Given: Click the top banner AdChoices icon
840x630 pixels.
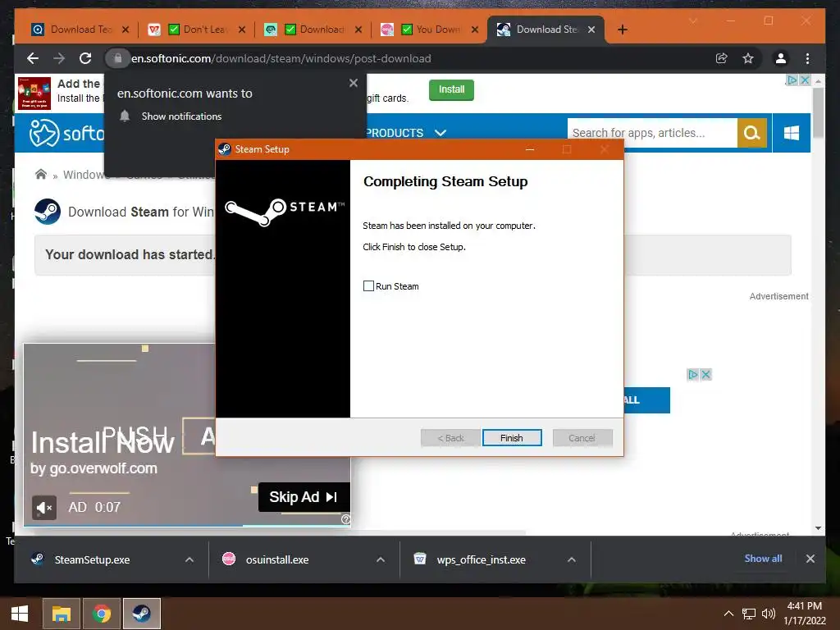Looking at the screenshot, I should click(792, 80).
